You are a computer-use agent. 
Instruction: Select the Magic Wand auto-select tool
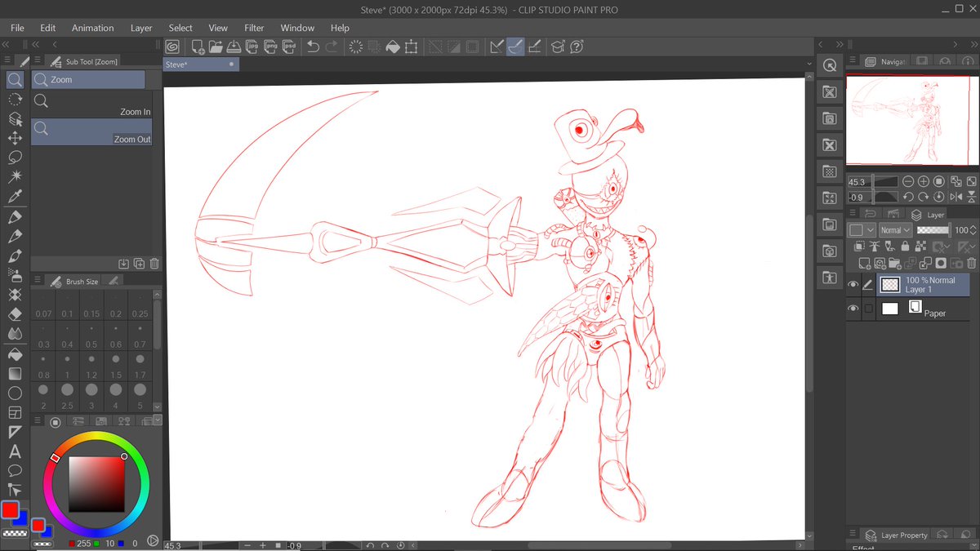[x=15, y=177]
